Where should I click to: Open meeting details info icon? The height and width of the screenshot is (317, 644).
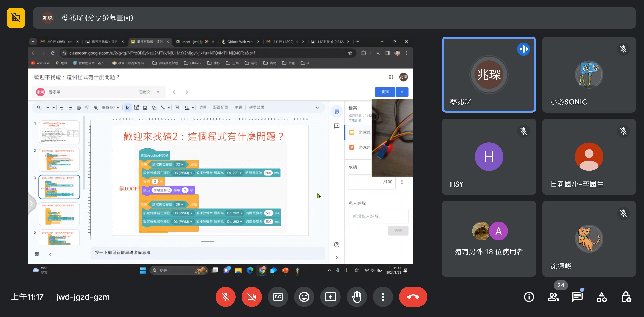click(529, 297)
